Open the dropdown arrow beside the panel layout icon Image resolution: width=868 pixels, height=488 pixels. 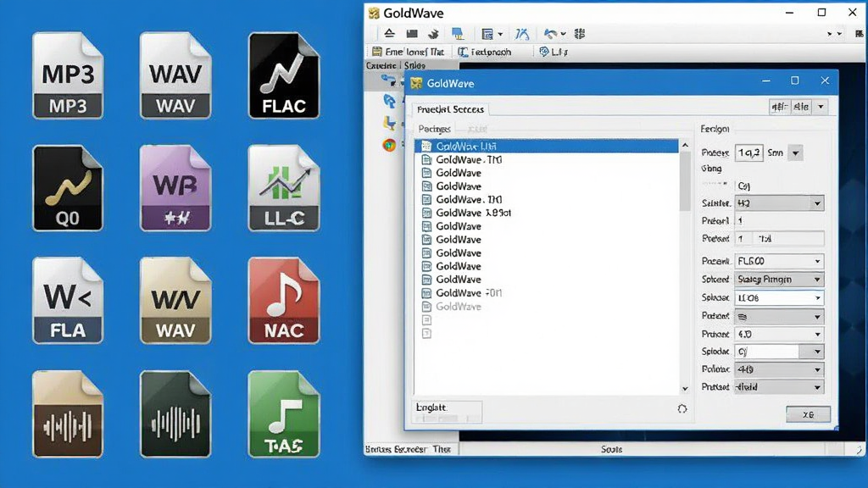pyautogui.click(x=500, y=34)
